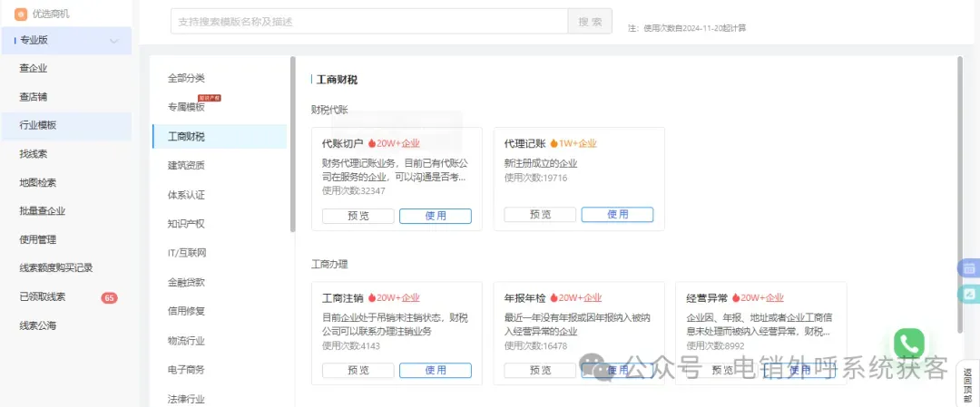Viewport: 980px width, 407px height.
Task: Use the 代账切户 template
Action: tap(436, 216)
